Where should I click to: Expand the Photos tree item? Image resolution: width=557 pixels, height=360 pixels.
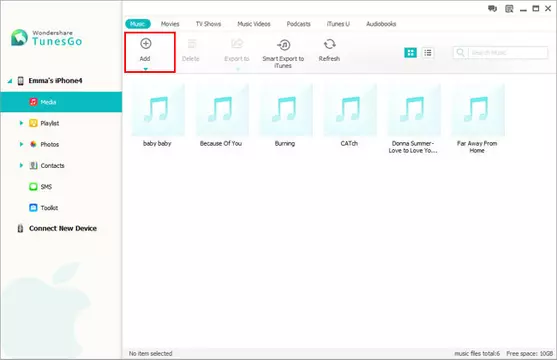[21, 144]
